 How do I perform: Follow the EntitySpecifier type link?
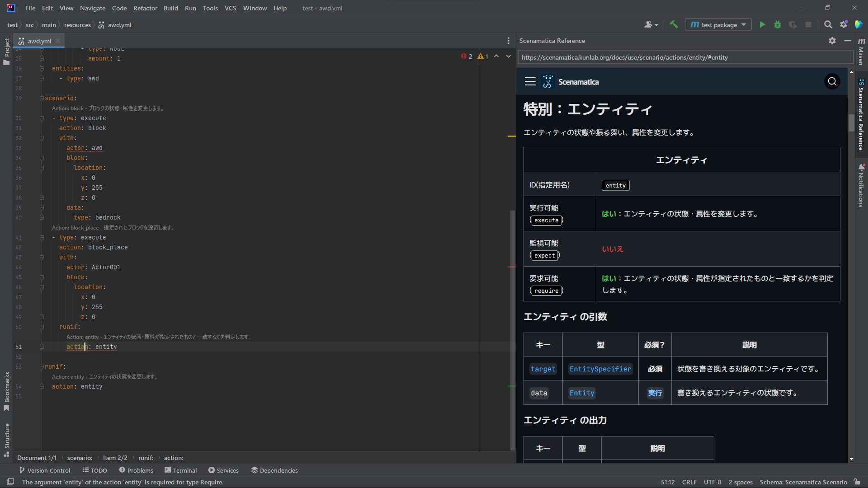(x=600, y=369)
